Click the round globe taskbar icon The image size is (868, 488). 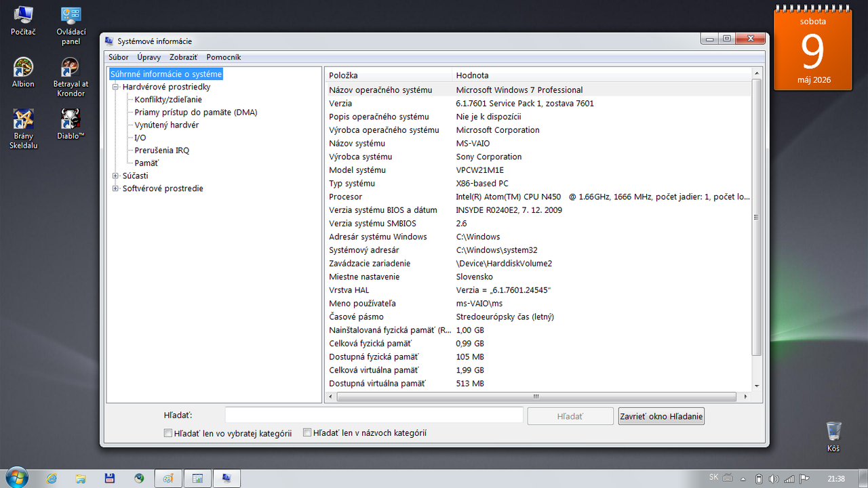point(139,478)
